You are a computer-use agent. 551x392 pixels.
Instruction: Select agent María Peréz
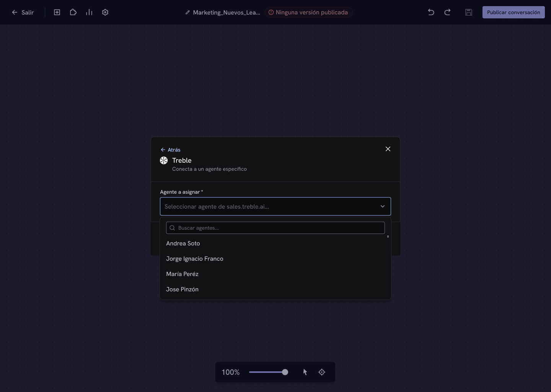click(275, 274)
